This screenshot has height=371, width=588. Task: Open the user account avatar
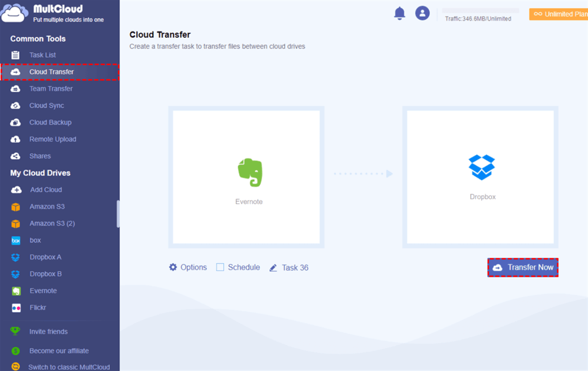(422, 13)
